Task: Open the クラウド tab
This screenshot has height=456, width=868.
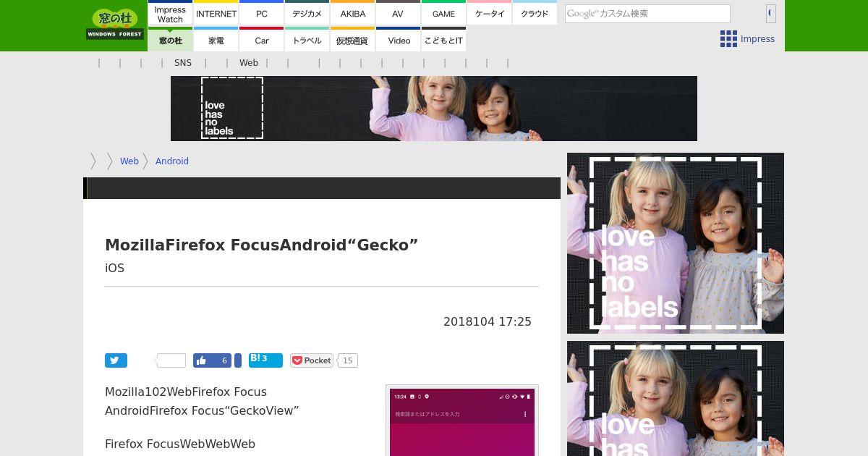Action: coord(535,13)
